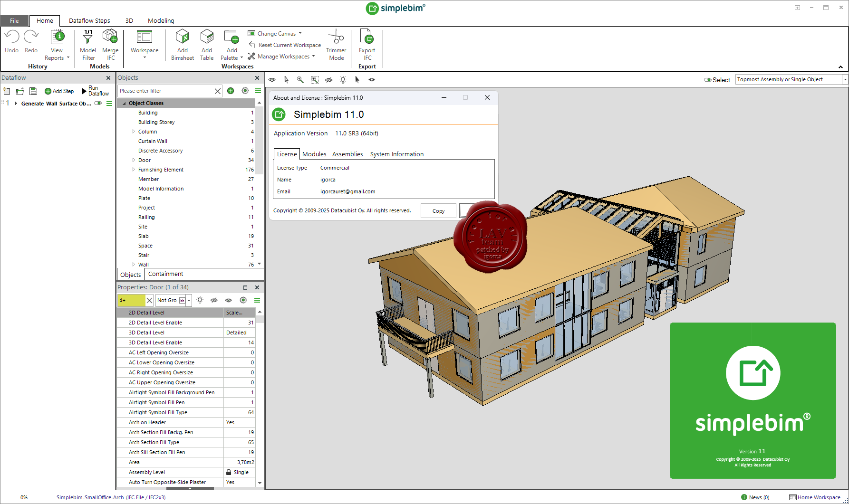Viewport: 849px width, 504px height.
Task: Run the Dataflow
Action: [95, 91]
